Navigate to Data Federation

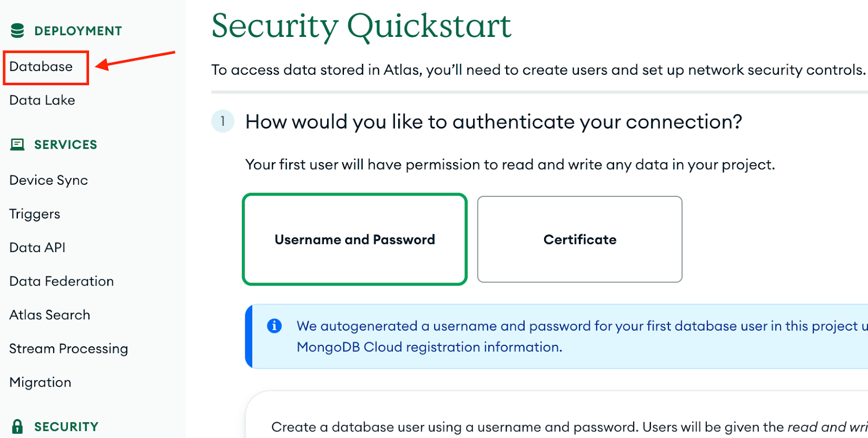pyautogui.click(x=62, y=281)
